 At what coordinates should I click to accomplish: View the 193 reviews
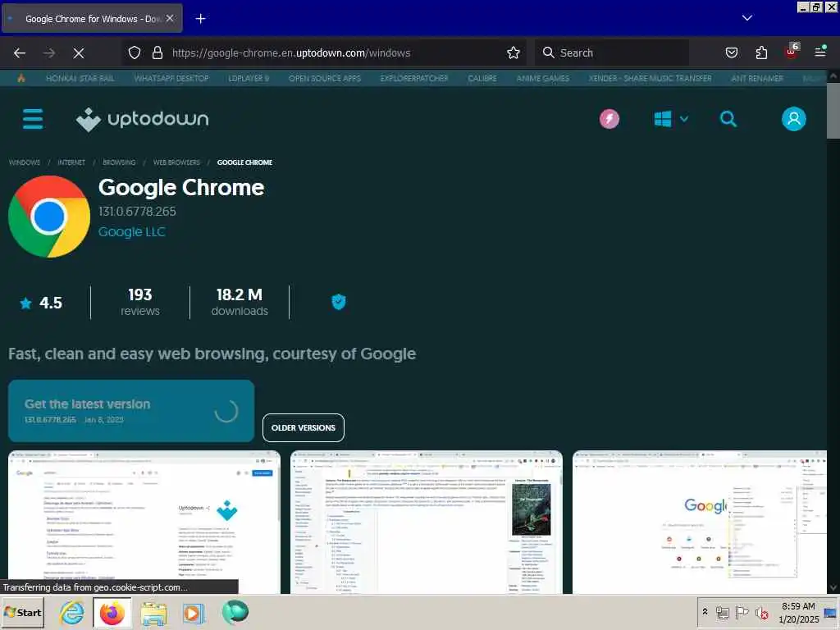[139, 302]
